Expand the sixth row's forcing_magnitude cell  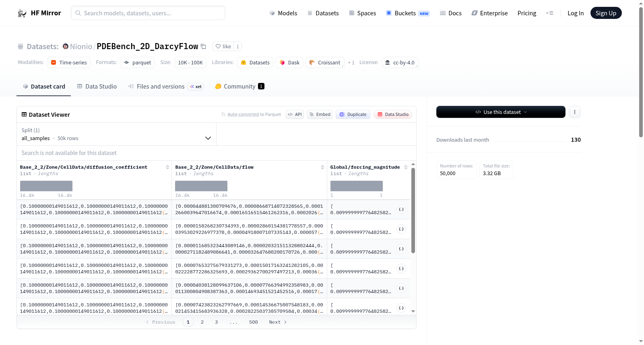coord(401,308)
